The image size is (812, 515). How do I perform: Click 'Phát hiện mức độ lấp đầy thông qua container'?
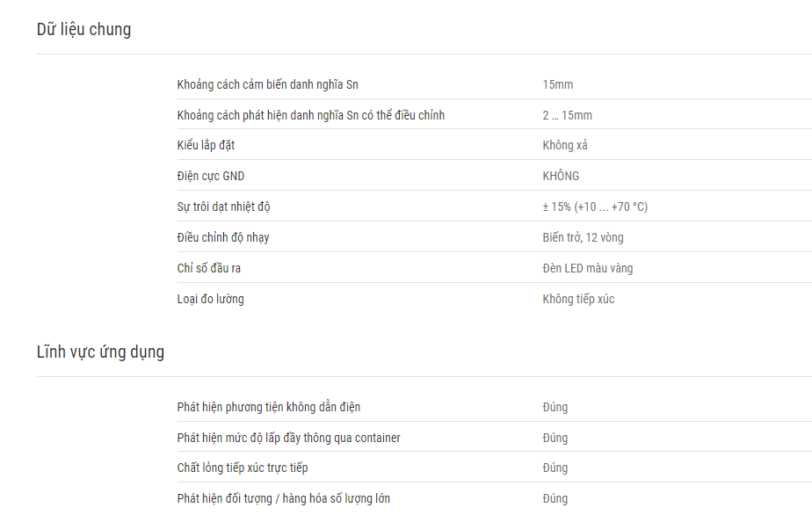coord(288,438)
